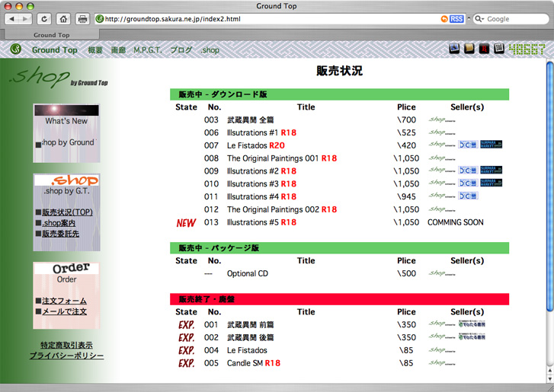This screenshot has height=392, width=554.
Task: Open Surpara Market badge for Illustrations #3
Action: 491,183
